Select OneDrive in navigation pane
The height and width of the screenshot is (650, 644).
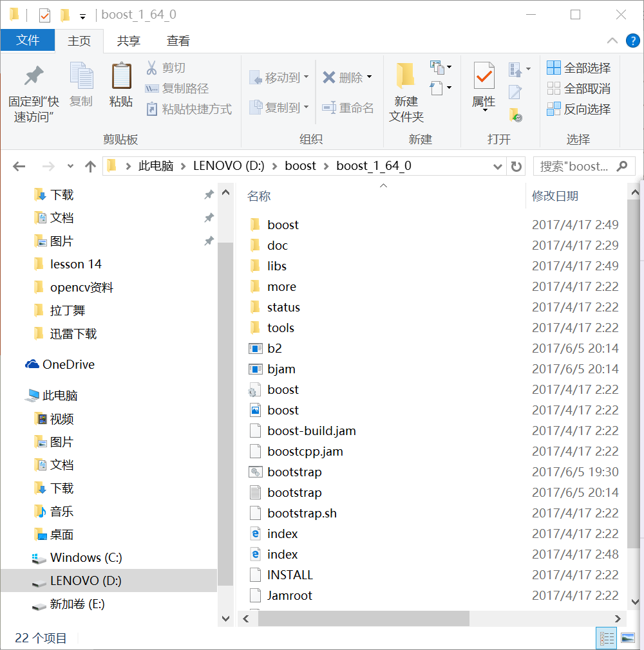pos(60,364)
